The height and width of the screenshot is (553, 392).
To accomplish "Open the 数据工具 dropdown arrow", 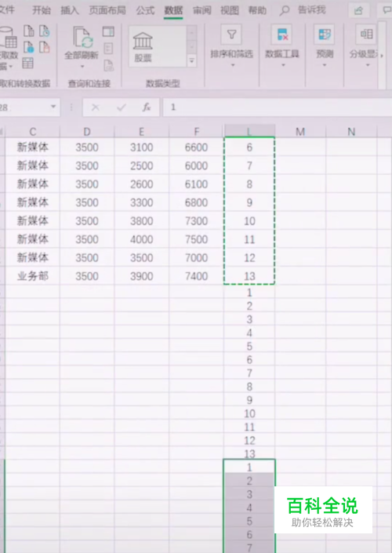I will (283, 65).
